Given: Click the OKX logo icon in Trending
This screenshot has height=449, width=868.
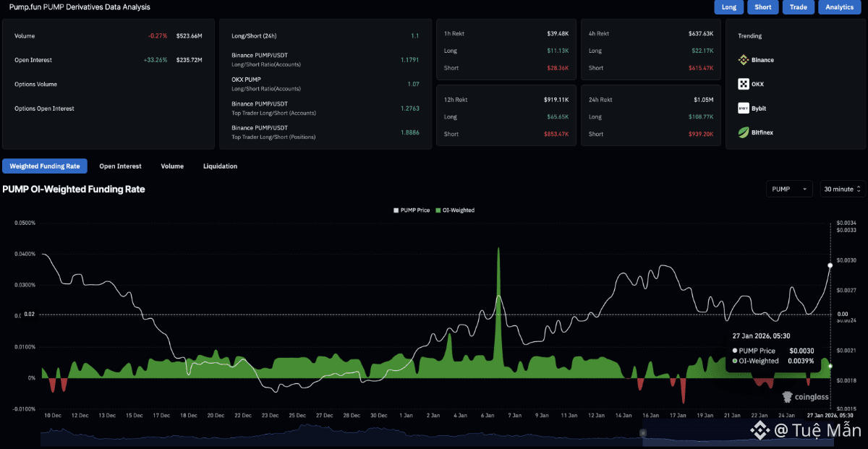Looking at the screenshot, I should [743, 84].
